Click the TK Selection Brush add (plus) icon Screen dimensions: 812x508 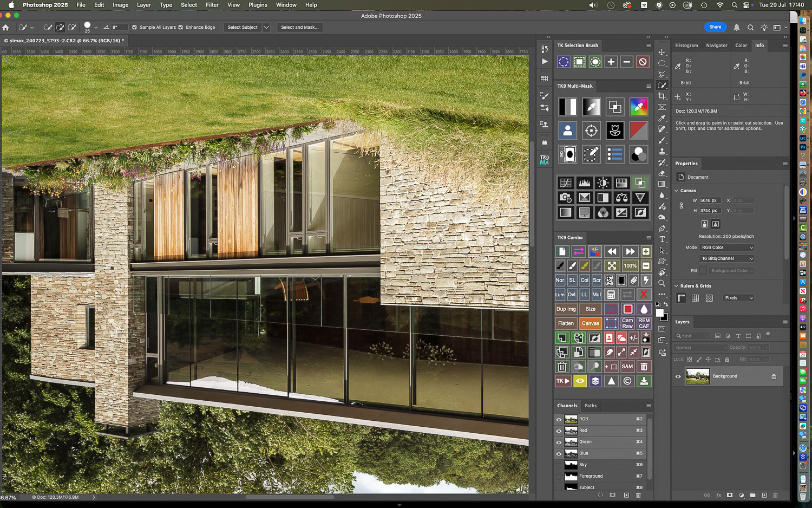[611, 62]
